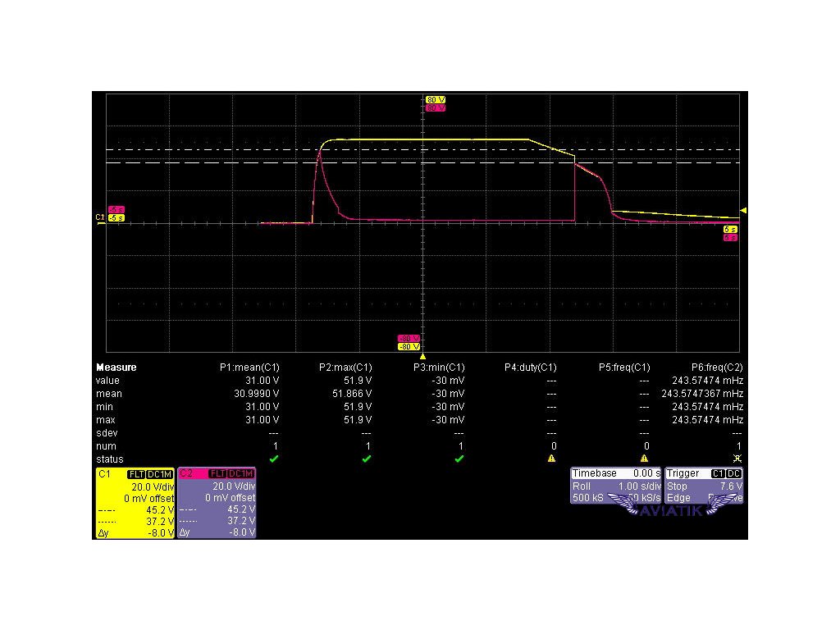Open the C2 channel descriptor box
Screen dimensions: 840x630
pos(217,503)
